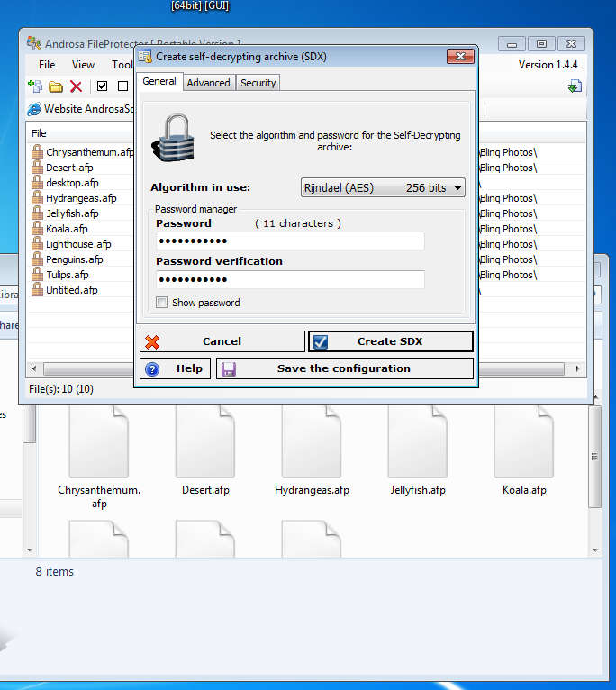Click the padlock icon beside Lighthouse.afp
This screenshot has width=616, height=690.
[x=38, y=244]
